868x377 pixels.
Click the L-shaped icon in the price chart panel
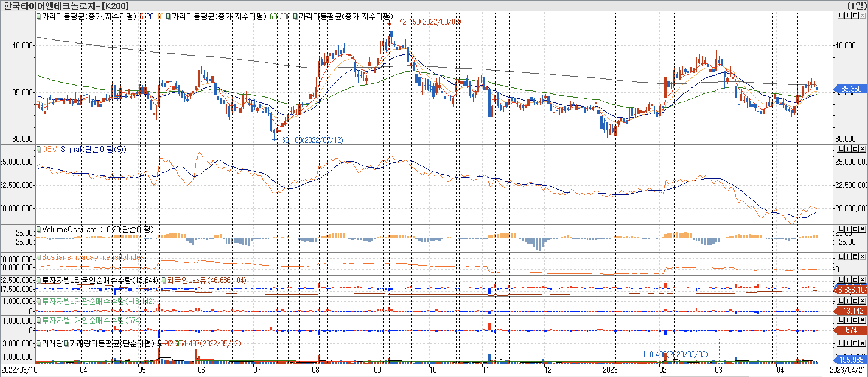pyautogui.click(x=841, y=16)
